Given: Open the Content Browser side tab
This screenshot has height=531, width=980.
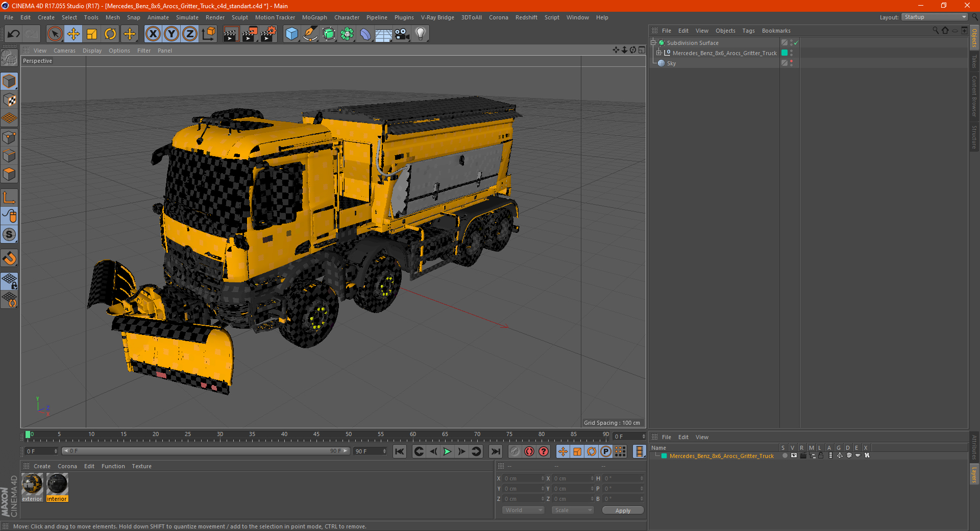Looking at the screenshot, I should pos(974,96).
